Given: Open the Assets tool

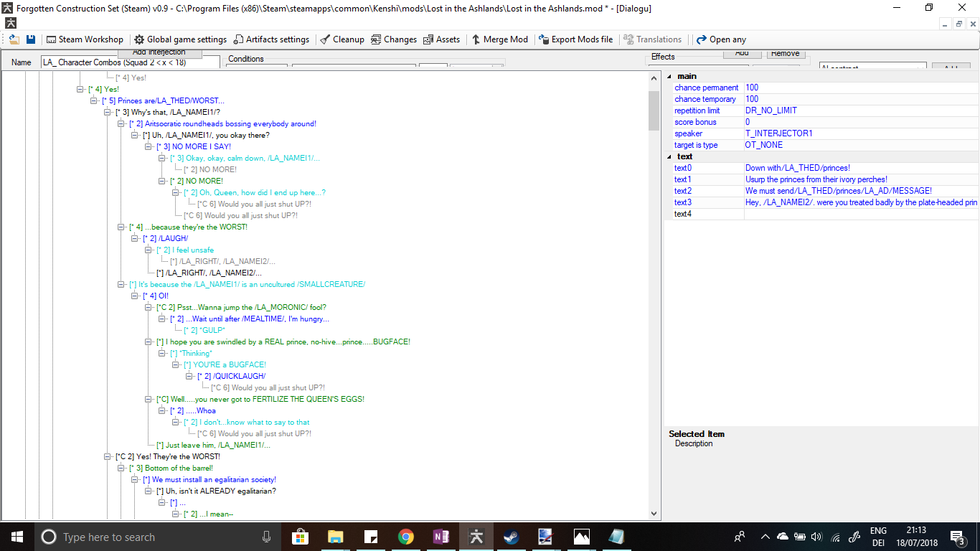Looking at the screenshot, I should pyautogui.click(x=442, y=39).
